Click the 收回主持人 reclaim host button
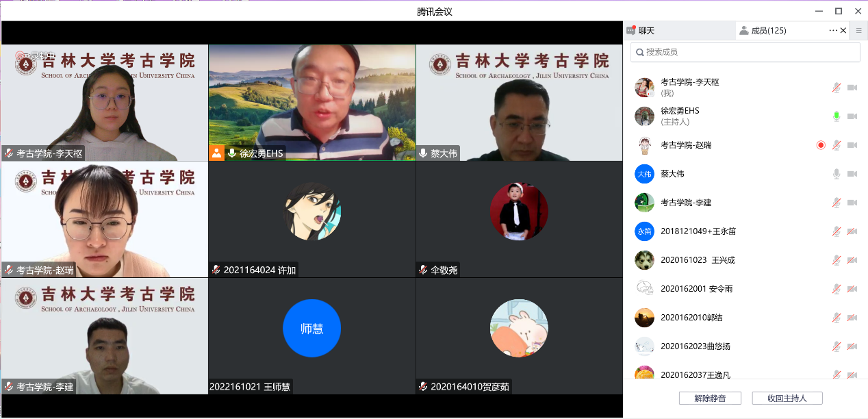Viewport: 868px width, 419px height. (x=787, y=398)
